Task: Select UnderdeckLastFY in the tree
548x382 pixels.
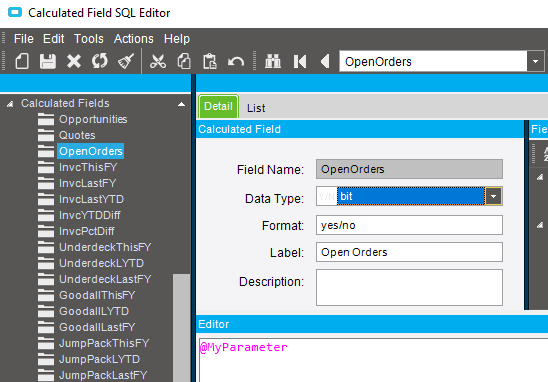Action: 105,279
